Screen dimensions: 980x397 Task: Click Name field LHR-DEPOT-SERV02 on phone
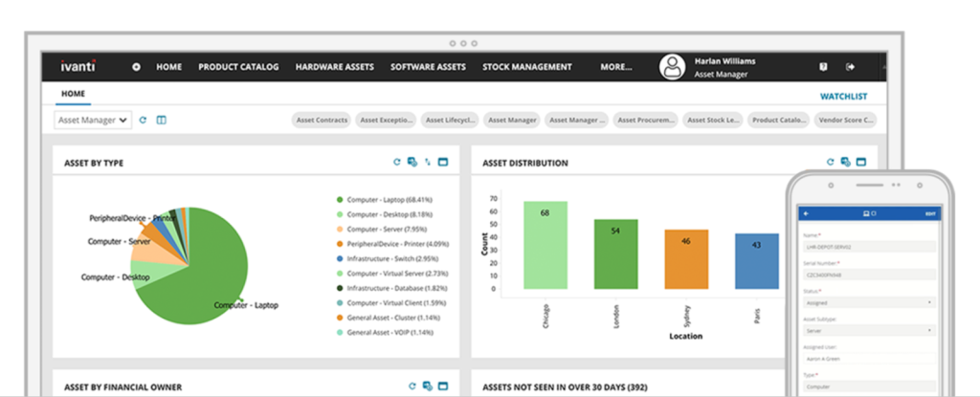(869, 247)
